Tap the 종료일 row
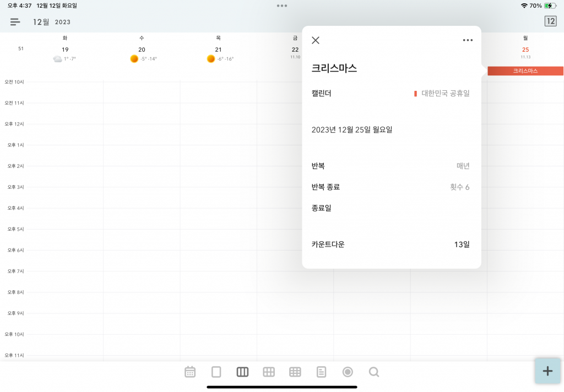The image size is (564, 392). tap(392, 208)
